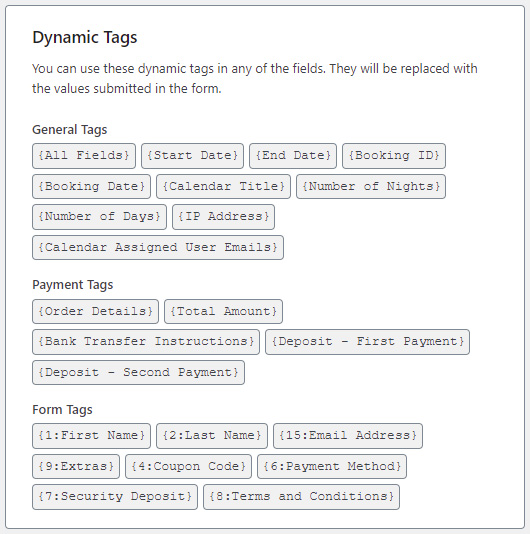This screenshot has height=534, width=530.
Task: Select the {1:First Name} form tag
Action: coord(91,436)
